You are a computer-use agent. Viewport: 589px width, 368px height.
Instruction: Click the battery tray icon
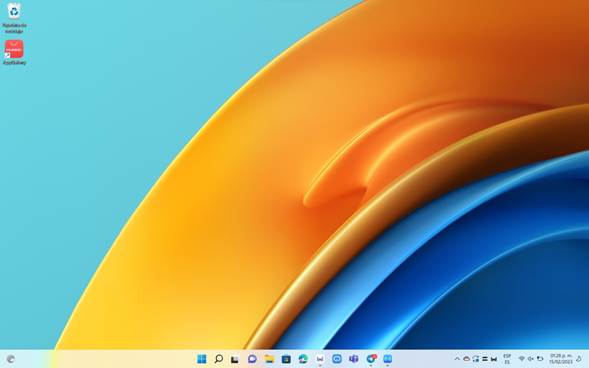[540, 359]
